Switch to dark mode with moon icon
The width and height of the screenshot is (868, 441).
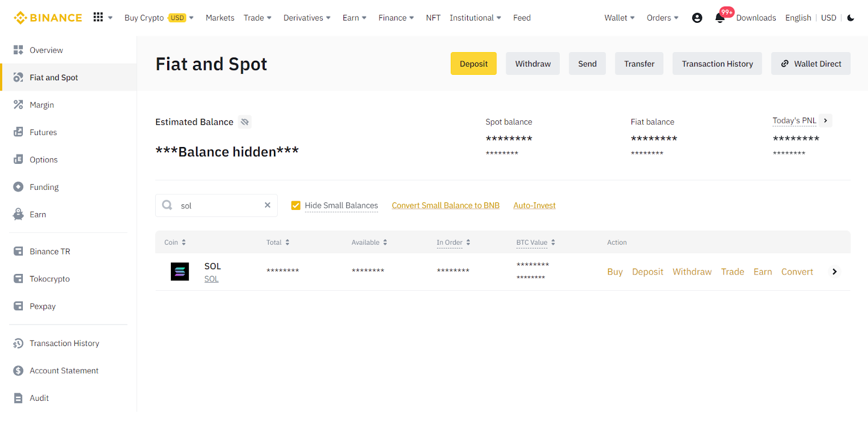(x=851, y=18)
